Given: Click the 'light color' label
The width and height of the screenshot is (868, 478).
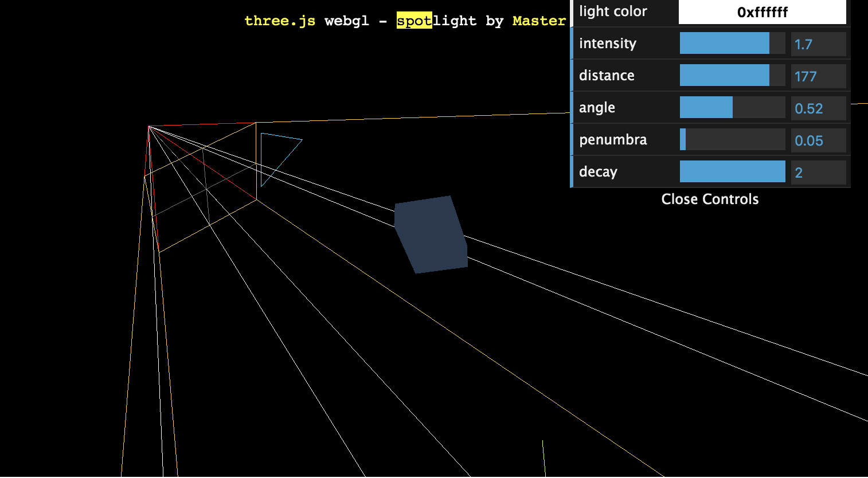Looking at the screenshot, I should point(613,11).
